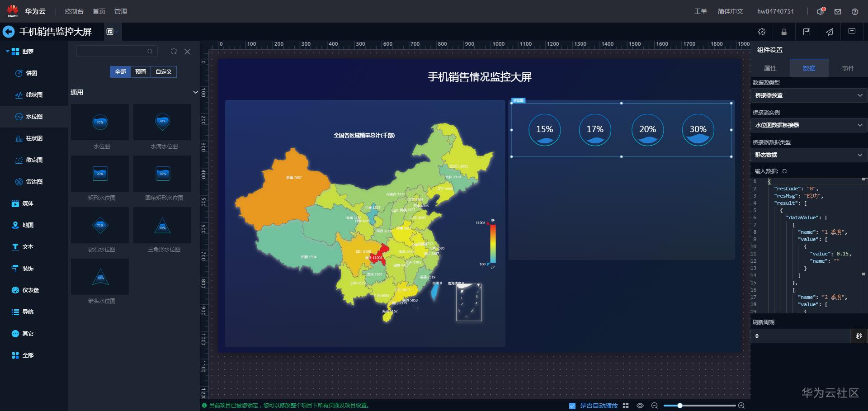Open 控制台 in top navigation
868x411 pixels.
pos(74,11)
